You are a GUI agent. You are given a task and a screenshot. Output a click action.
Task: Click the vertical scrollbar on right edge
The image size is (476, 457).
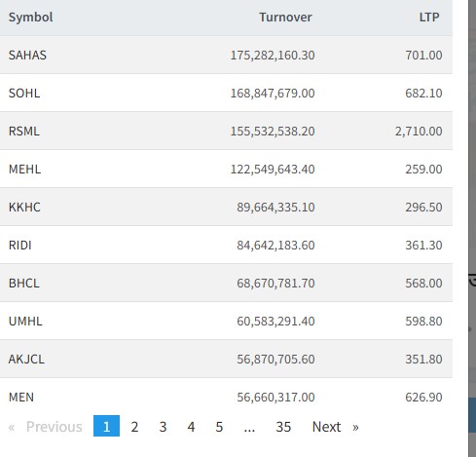click(x=472, y=227)
